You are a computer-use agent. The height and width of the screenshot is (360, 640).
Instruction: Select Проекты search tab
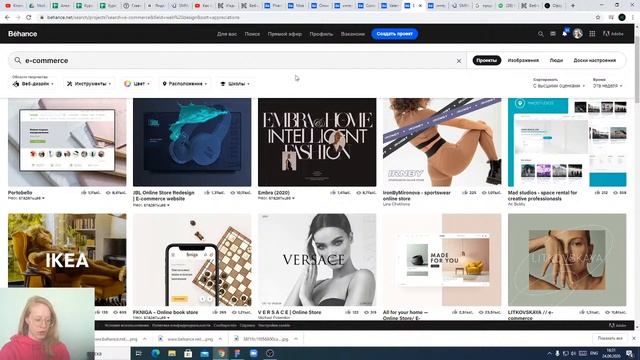[x=487, y=60]
